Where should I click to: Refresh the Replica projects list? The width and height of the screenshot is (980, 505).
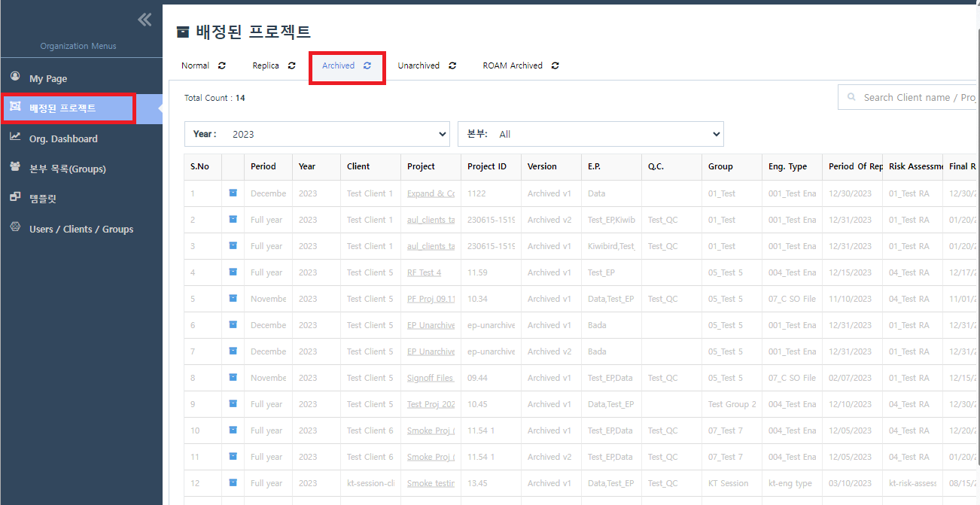[292, 65]
